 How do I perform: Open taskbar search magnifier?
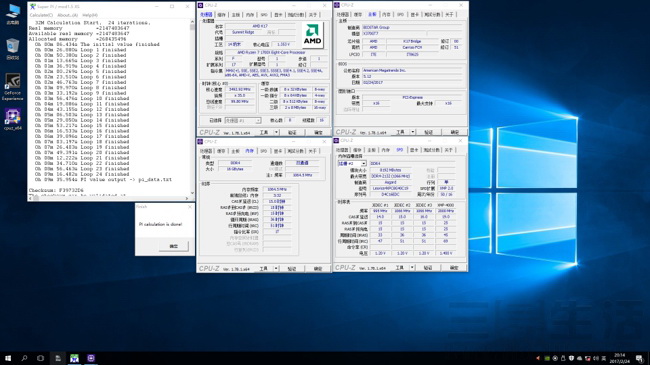click(x=24, y=358)
